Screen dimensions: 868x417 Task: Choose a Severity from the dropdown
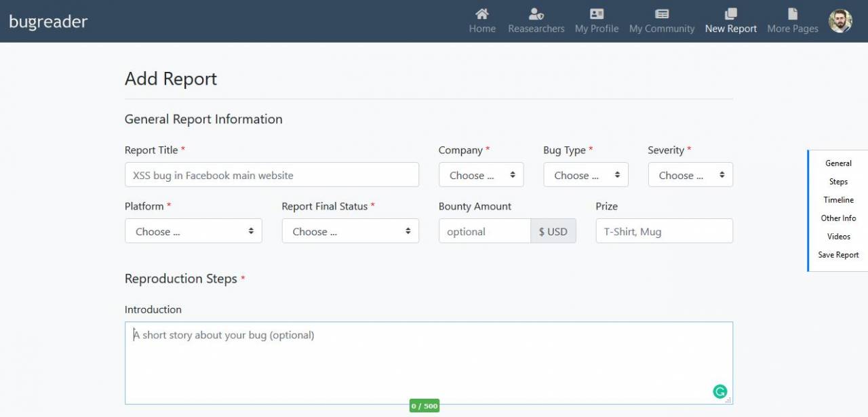[x=690, y=175]
